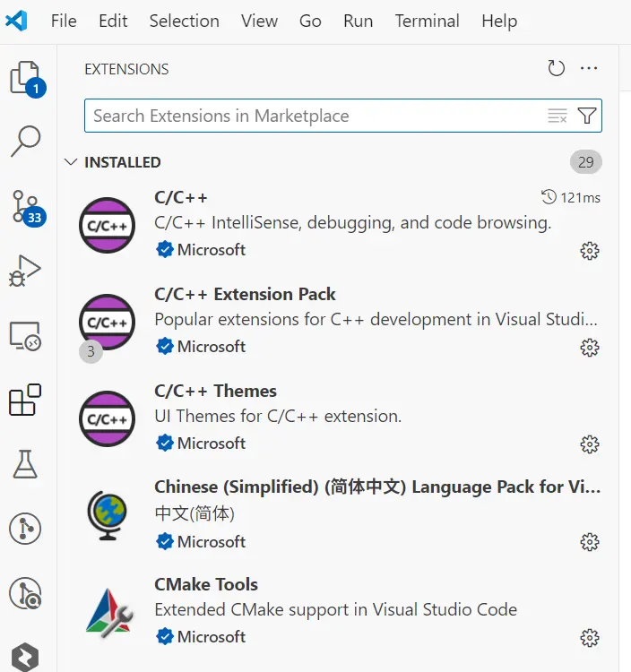Open the filter extensions funnel icon
631x672 pixels.
coord(587,116)
